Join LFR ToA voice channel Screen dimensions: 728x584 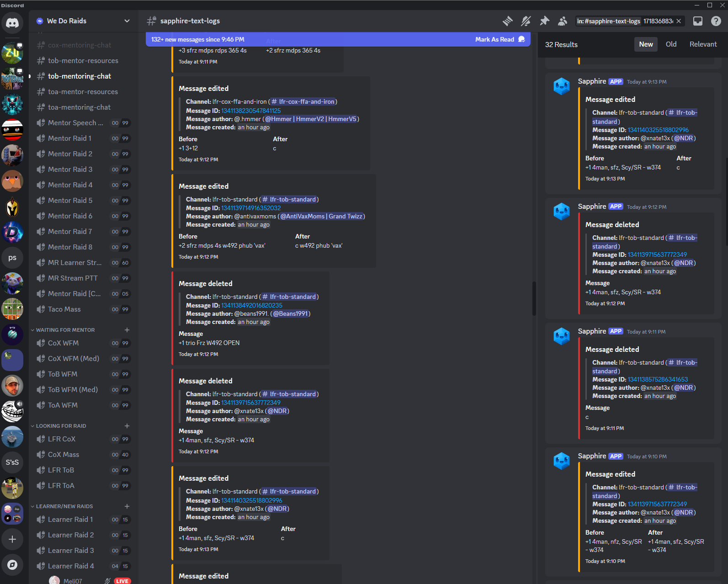point(83,486)
